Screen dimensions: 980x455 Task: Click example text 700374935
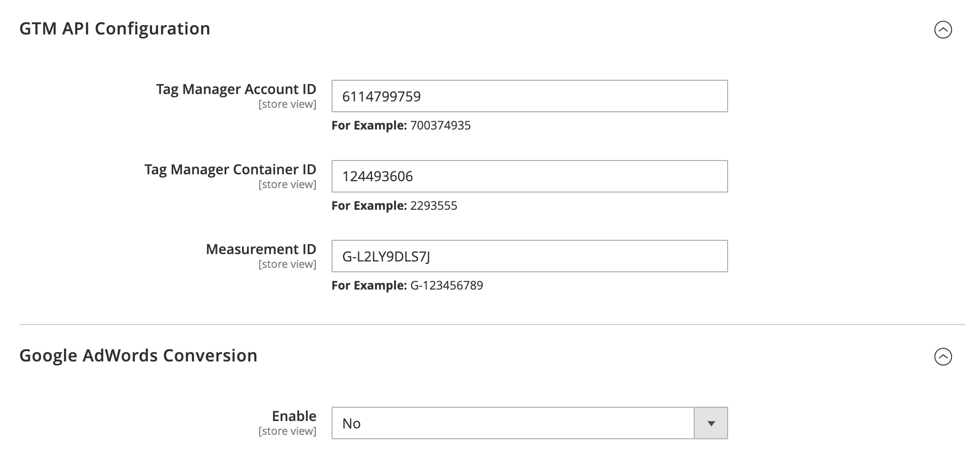pyautogui.click(x=440, y=126)
